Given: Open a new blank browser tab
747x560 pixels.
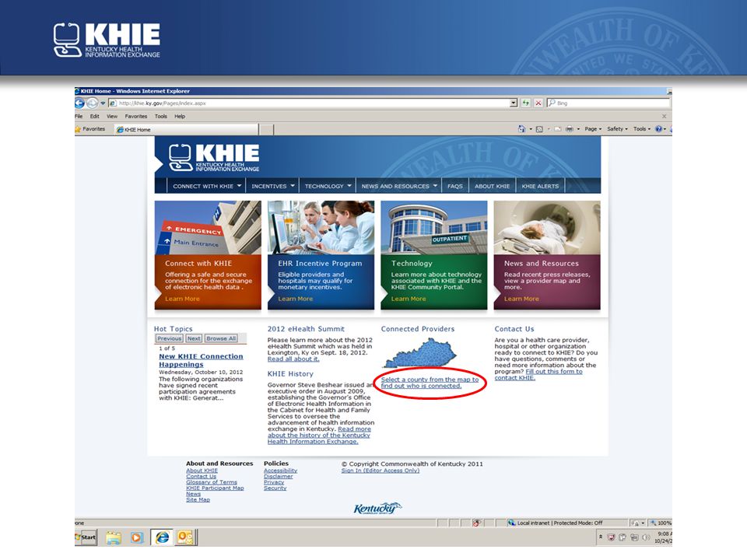Looking at the screenshot, I should (x=266, y=130).
